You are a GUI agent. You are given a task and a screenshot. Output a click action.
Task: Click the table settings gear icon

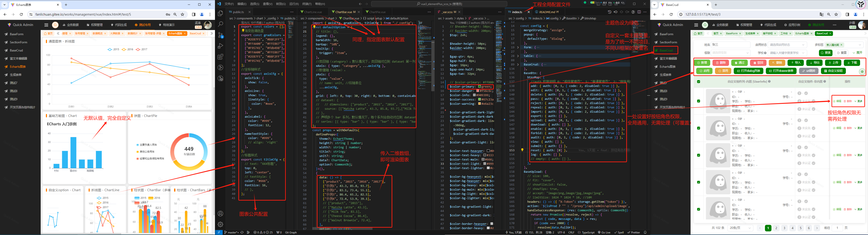[x=862, y=71]
